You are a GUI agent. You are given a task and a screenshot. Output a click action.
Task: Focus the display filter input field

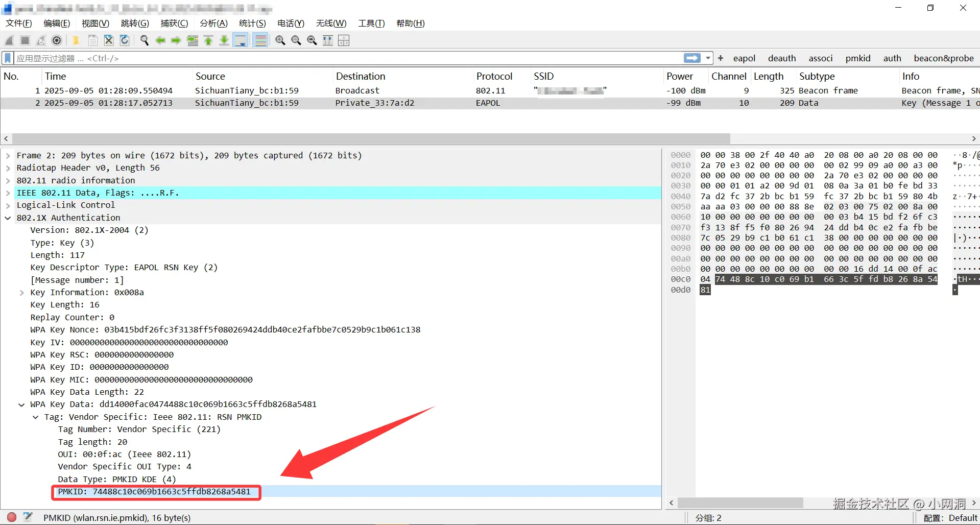point(348,58)
